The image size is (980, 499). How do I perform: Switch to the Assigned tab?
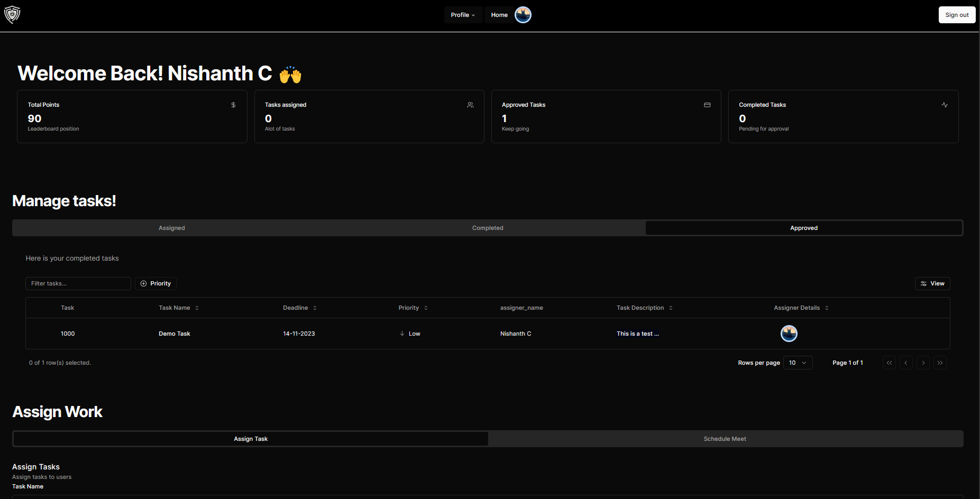point(172,228)
